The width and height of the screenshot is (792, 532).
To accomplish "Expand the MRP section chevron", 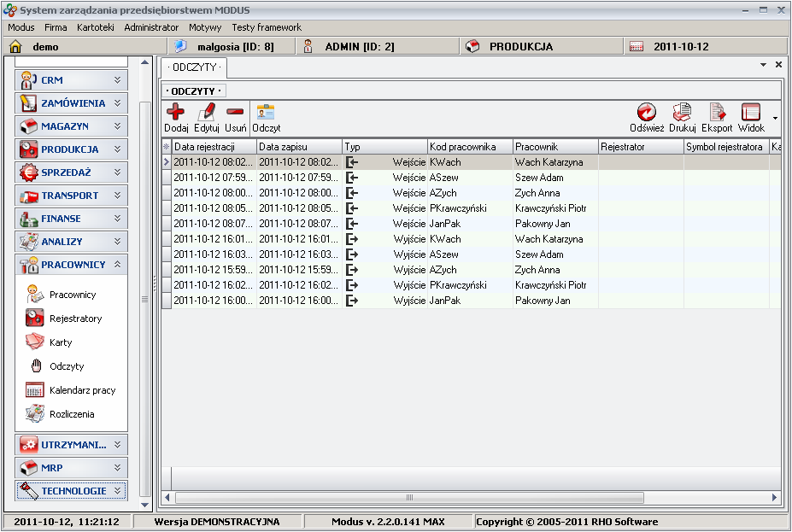I will click(117, 468).
